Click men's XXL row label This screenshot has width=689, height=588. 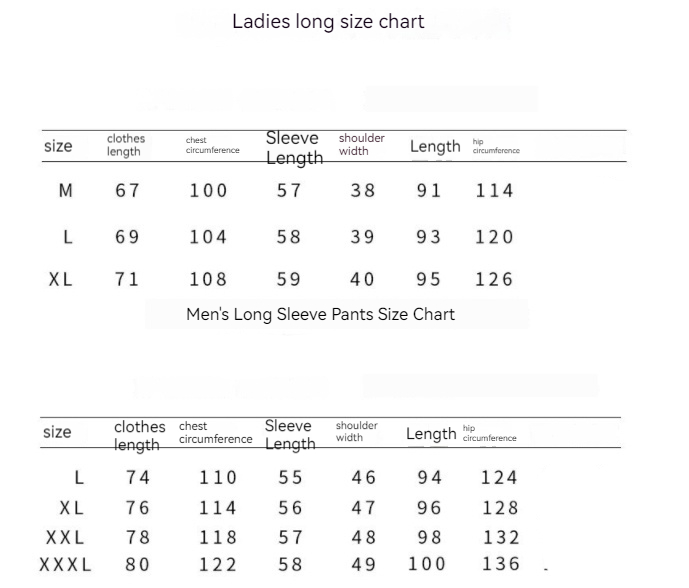[66, 537]
